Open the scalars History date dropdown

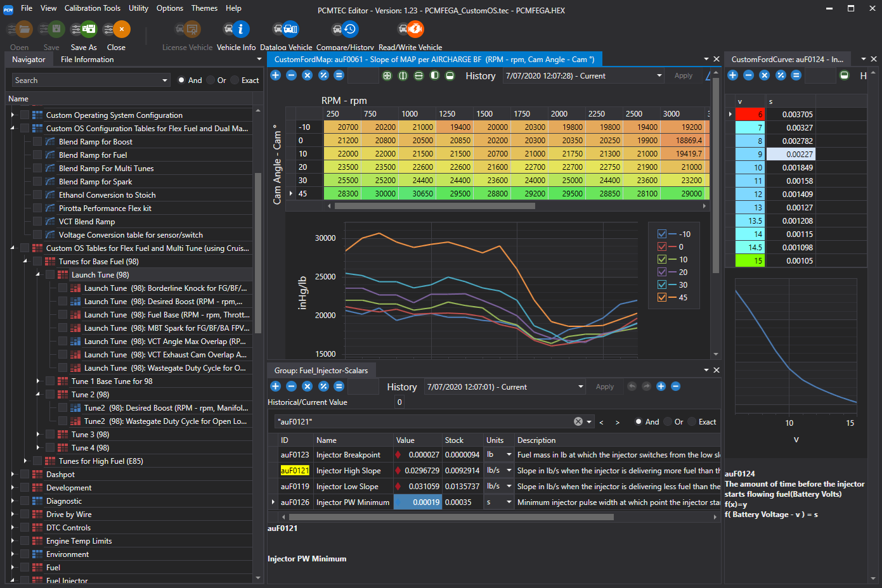click(x=581, y=387)
